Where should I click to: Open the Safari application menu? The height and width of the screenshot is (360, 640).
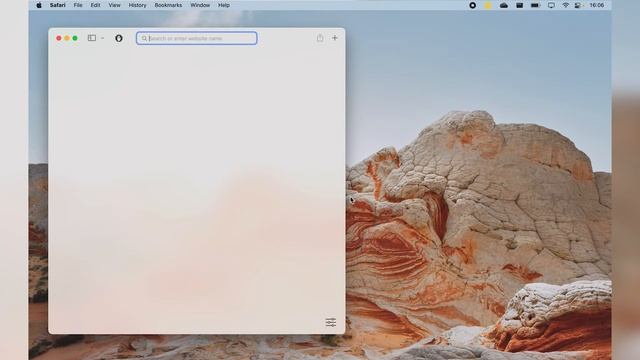tap(58, 5)
